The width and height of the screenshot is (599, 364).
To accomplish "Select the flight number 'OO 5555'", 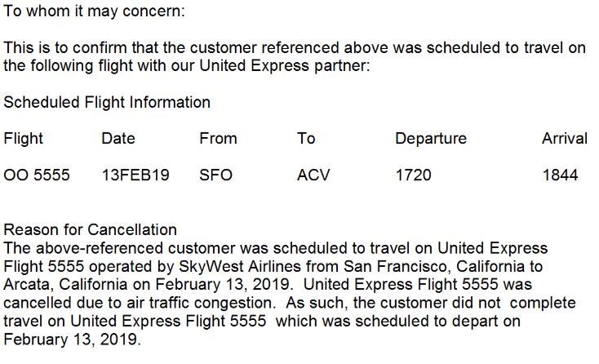I will point(37,175).
